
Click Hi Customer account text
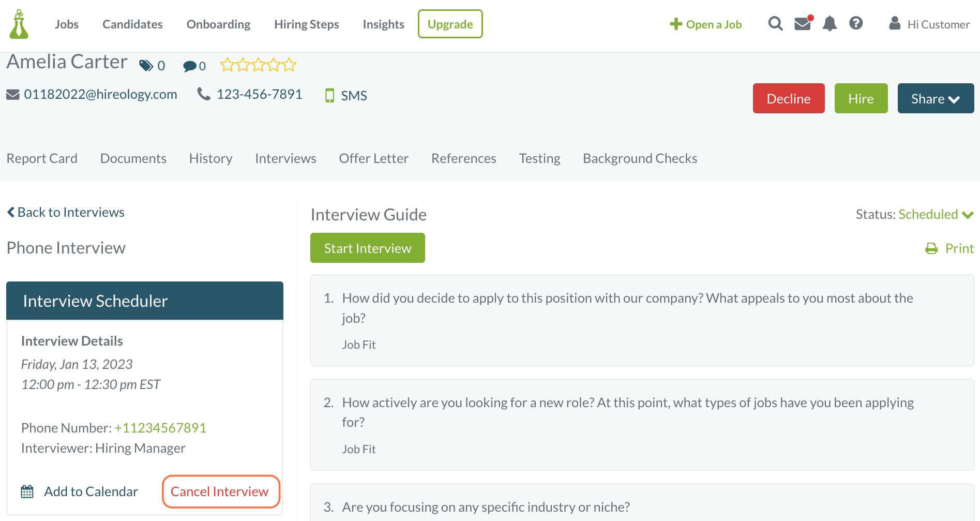point(938,24)
